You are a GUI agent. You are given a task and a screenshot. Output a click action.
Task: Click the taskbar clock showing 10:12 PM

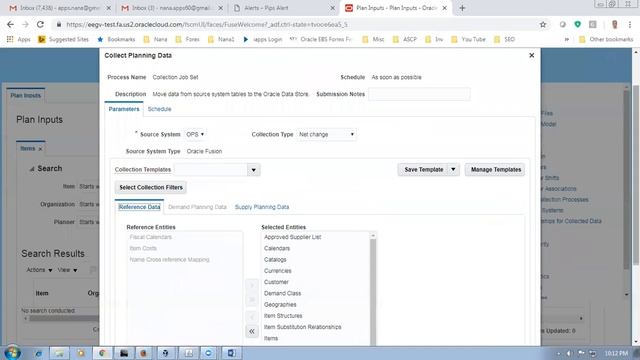(x=616, y=353)
